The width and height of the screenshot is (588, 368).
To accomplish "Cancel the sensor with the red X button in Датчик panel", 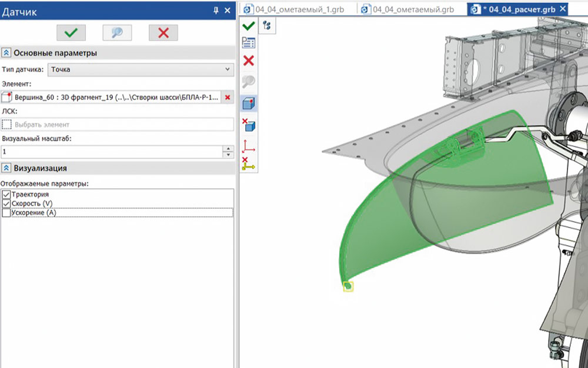I will 163,32.
